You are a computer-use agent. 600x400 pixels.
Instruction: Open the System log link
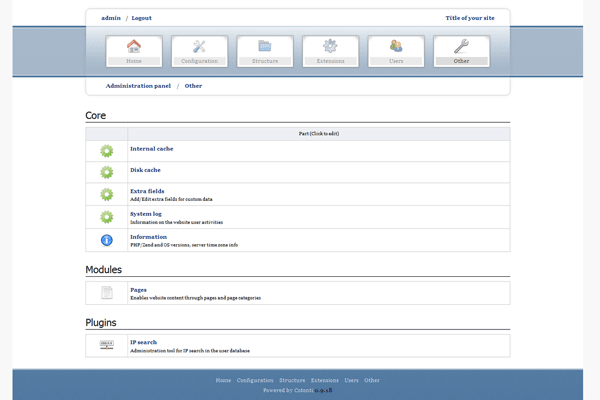tap(146, 213)
